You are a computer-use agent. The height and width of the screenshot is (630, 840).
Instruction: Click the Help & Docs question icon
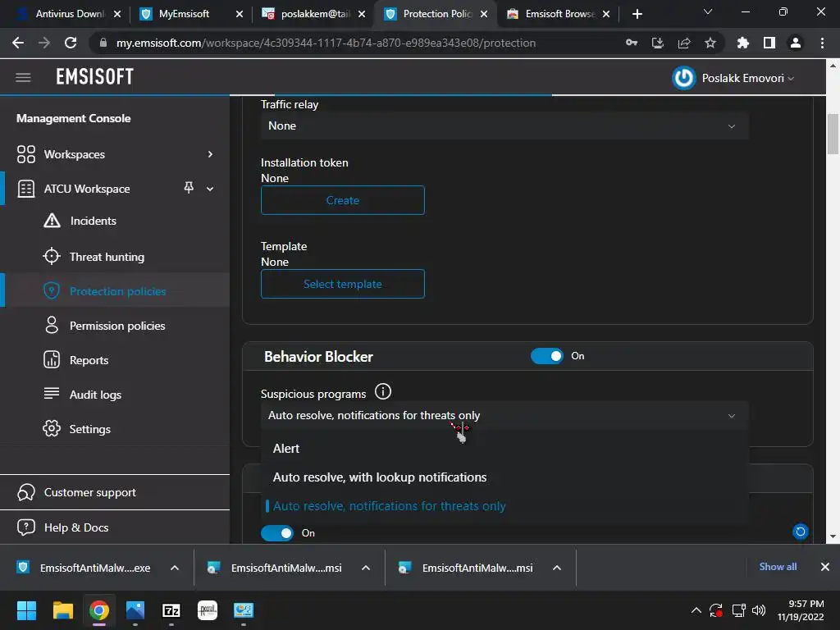(26, 527)
